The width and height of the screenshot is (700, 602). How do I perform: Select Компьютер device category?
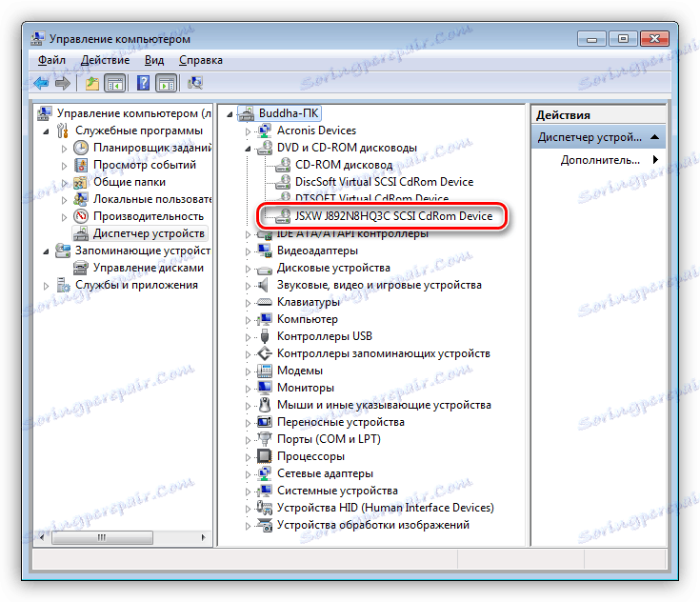[307, 319]
